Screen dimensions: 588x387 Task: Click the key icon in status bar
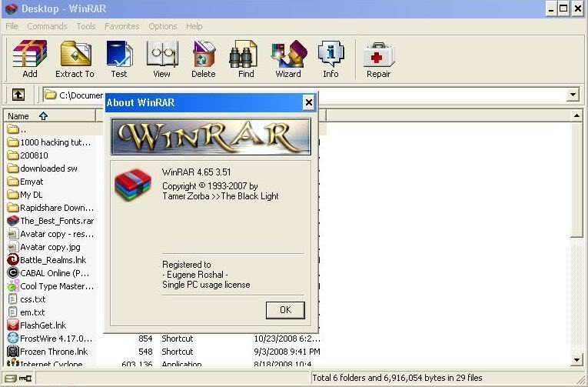[25, 378]
